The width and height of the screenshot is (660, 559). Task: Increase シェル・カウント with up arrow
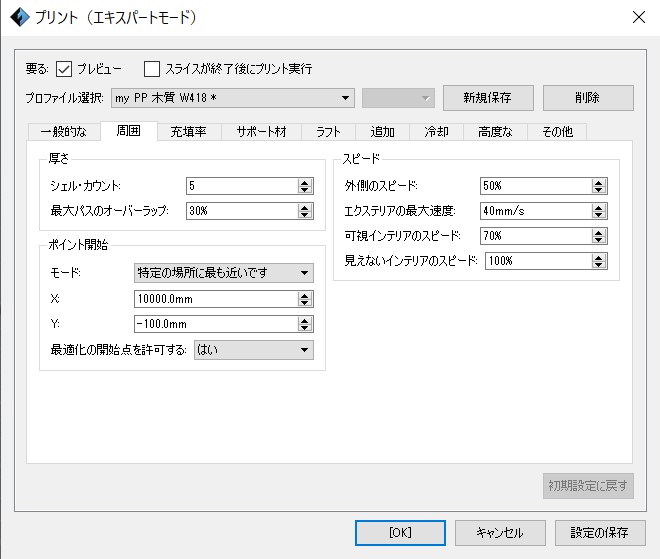pyautogui.click(x=305, y=182)
